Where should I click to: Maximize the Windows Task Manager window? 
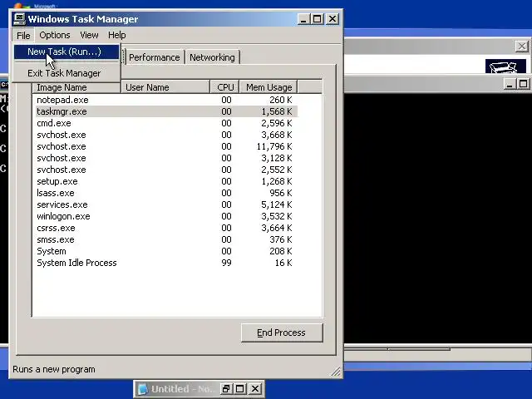[318, 18]
